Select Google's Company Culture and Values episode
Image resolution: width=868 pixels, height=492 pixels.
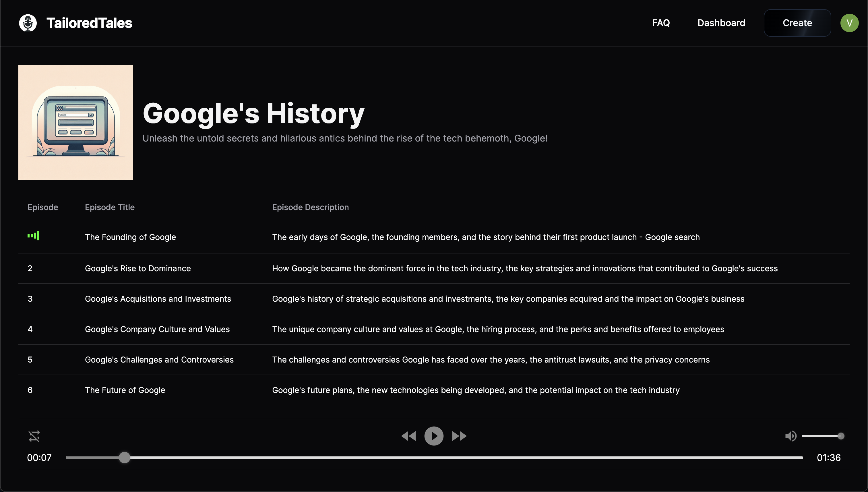coord(157,329)
